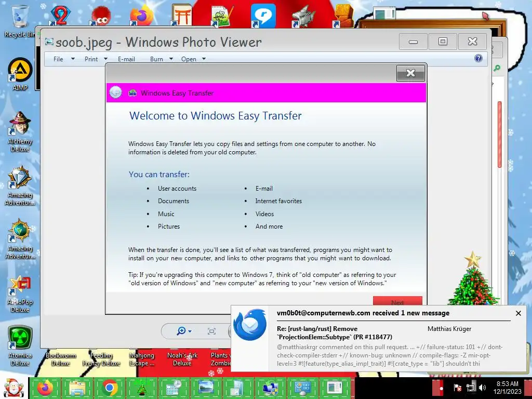Open Alchemy Deluxe desktop shortcut
532x399 pixels.
click(20, 131)
